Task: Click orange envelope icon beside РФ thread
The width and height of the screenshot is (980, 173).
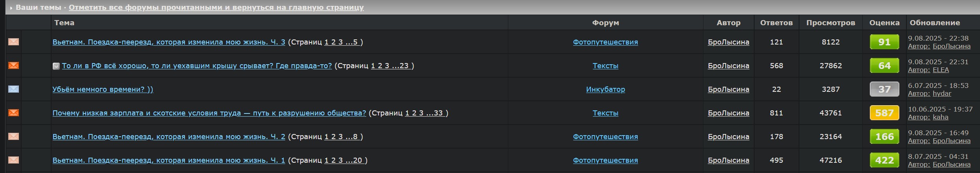Action: (13, 65)
